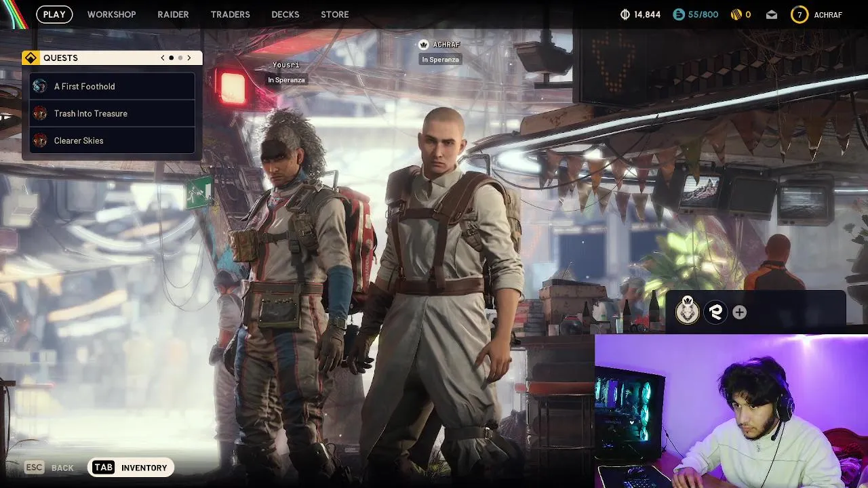Select the first quest page dot
The width and height of the screenshot is (868, 488).
pos(171,58)
